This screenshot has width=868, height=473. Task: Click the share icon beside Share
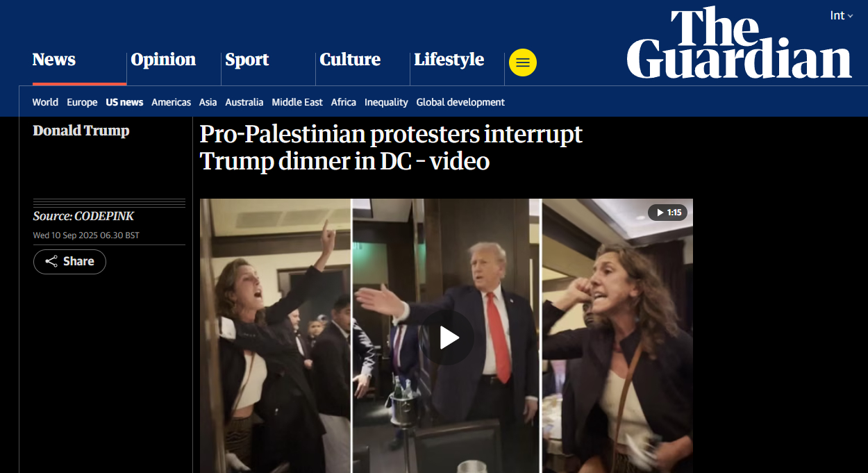(x=51, y=262)
